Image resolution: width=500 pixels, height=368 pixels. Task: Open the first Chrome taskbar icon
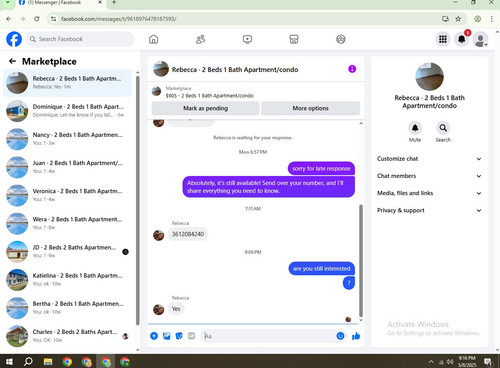[x=67, y=361]
